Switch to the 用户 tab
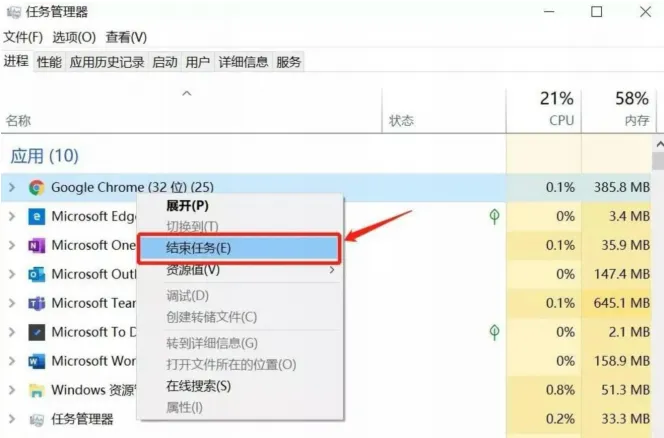Screen dimensions: 664x438 (198, 62)
